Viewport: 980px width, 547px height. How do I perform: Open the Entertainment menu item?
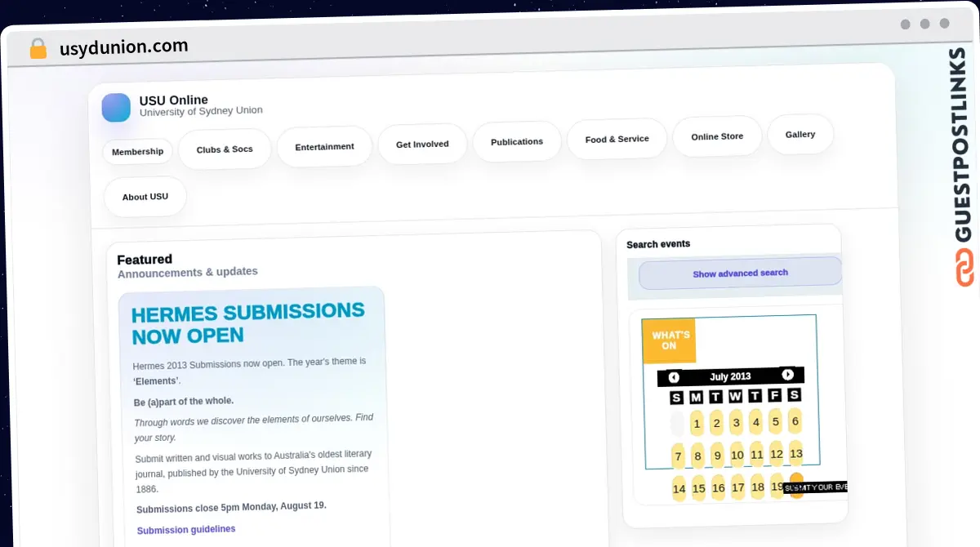tap(324, 147)
